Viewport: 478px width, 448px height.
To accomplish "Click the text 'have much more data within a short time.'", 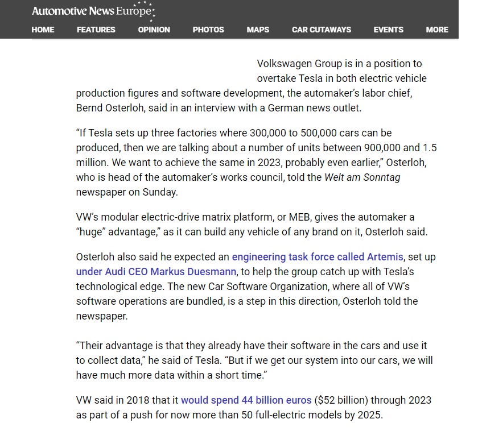I will pyautogui.click(x=171, y=375).
